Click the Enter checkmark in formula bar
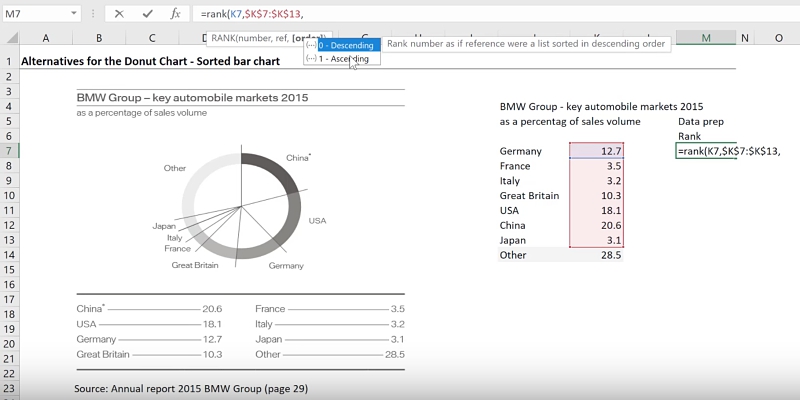This screenshot has width=800, height=400. (147, 14)
